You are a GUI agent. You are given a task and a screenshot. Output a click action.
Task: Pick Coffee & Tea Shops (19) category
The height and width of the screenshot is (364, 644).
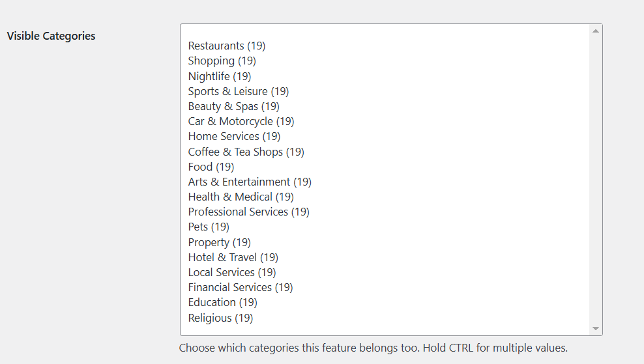246,152
